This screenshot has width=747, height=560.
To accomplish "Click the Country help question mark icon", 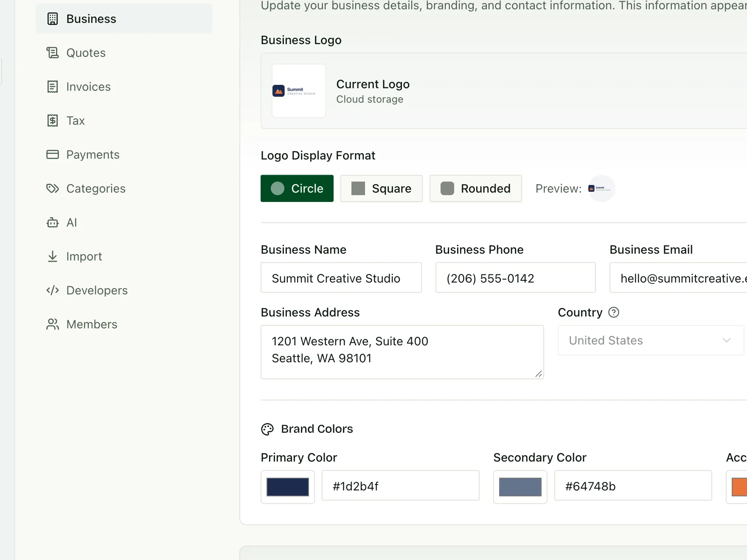I will (614, 312).
